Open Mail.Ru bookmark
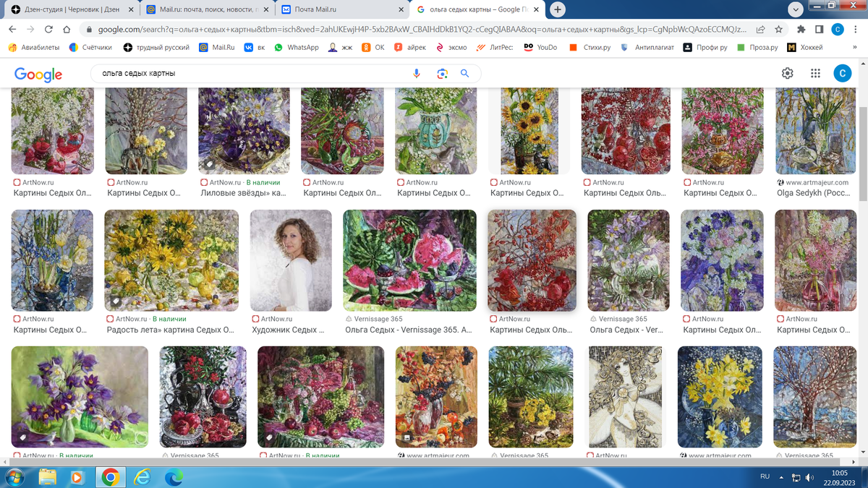The image size is (868, 488). 217,47
